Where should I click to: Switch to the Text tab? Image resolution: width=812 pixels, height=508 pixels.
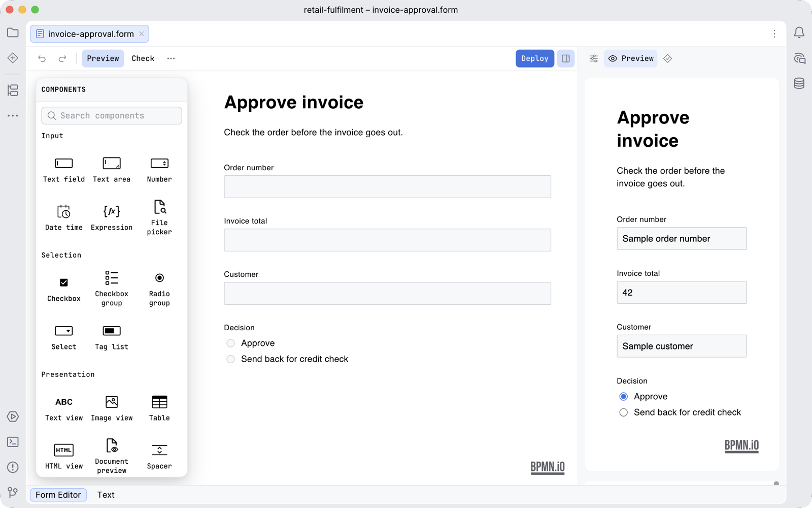(x=106, y=495)
